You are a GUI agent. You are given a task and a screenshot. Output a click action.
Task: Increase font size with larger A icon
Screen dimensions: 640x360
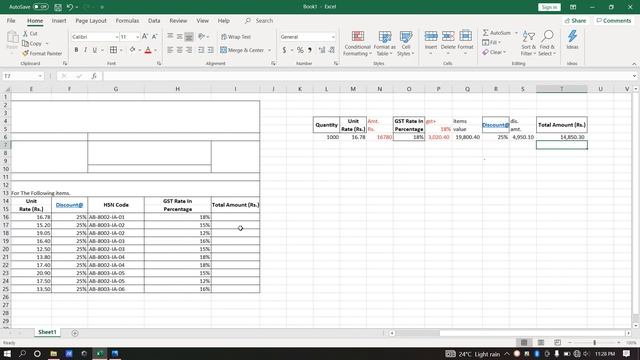(145, 37)
